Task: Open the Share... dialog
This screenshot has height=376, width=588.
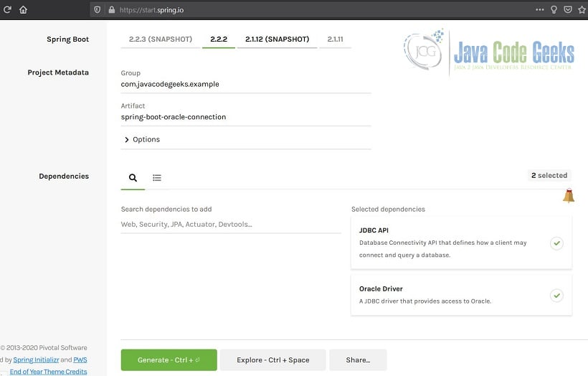Action: (x=358, y=360)
